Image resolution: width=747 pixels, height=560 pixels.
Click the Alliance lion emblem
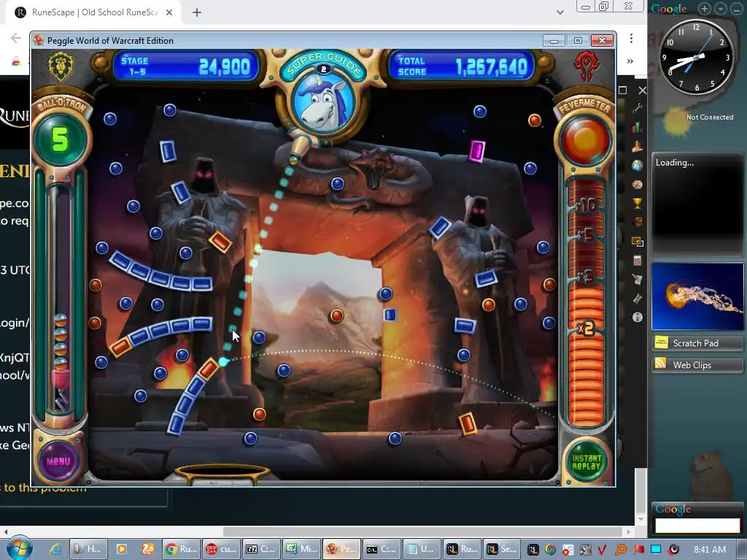click(x=61, y=66)
